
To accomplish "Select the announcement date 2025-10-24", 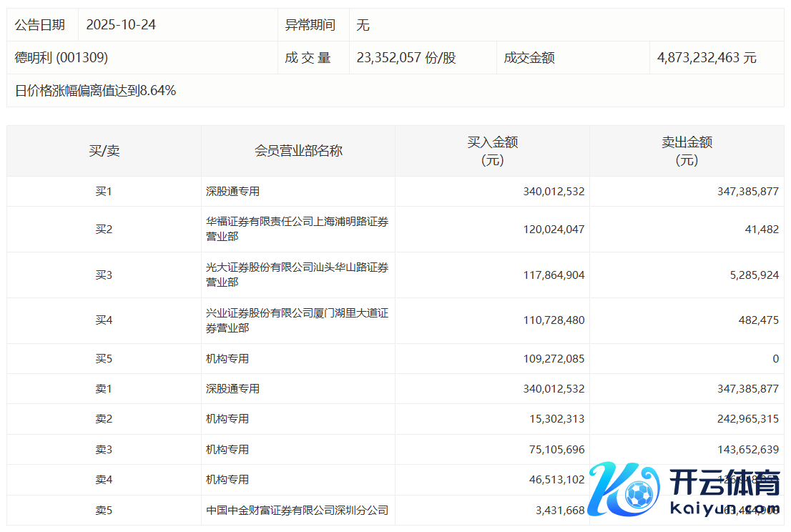I will [x=121, y=25].
